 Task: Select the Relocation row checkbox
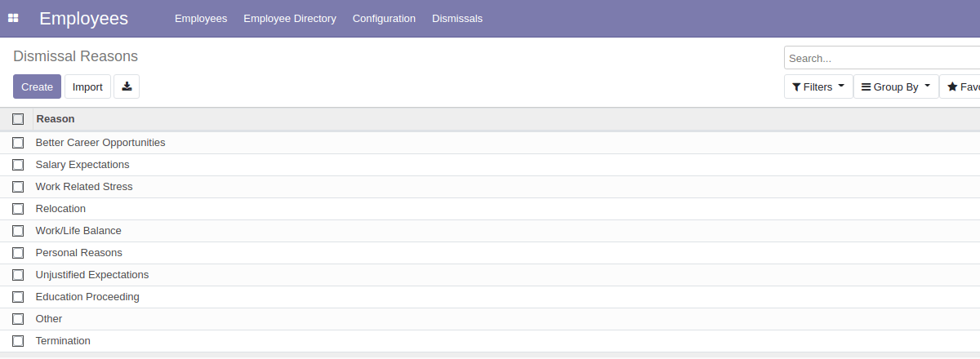point(18,209)
